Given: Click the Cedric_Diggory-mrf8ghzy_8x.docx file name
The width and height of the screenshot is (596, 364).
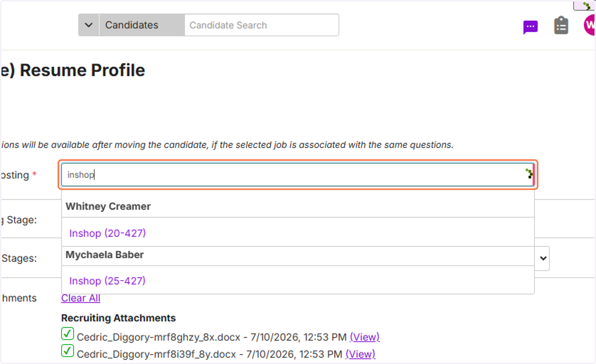Looking at the screenshot, I should [x=157, y=337].
